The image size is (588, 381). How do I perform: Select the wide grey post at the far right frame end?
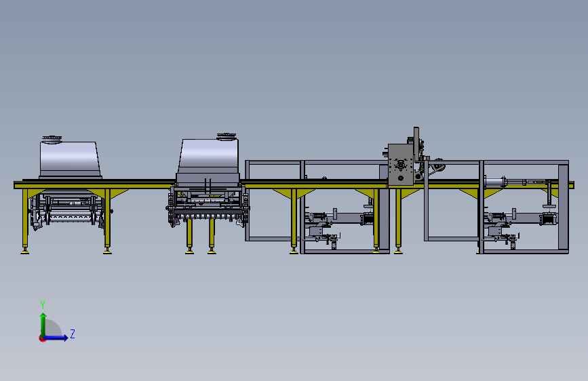564,207
